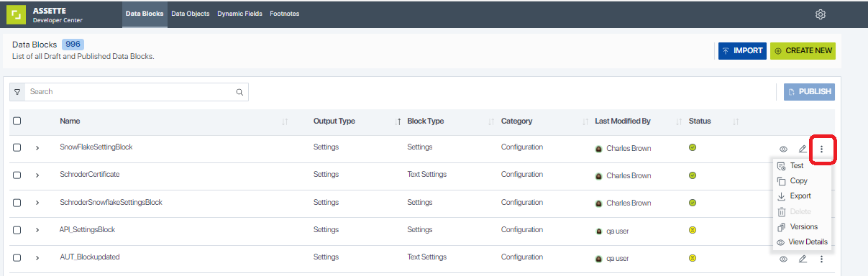
Task: Expand the API_SettingsBlock row
Action: click(37, 231)
